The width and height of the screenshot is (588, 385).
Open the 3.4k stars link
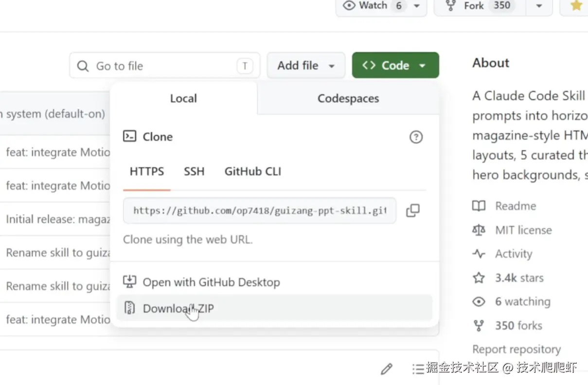click(x=519, y=278)
